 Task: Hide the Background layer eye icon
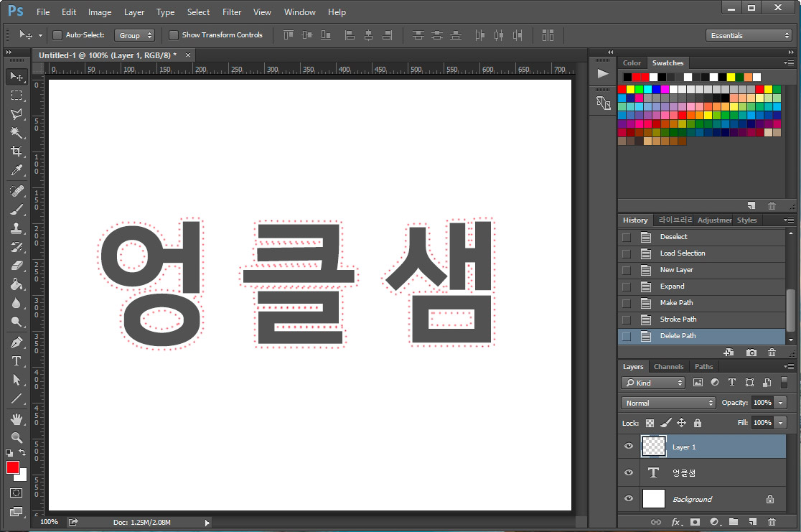tap(629, 498)
